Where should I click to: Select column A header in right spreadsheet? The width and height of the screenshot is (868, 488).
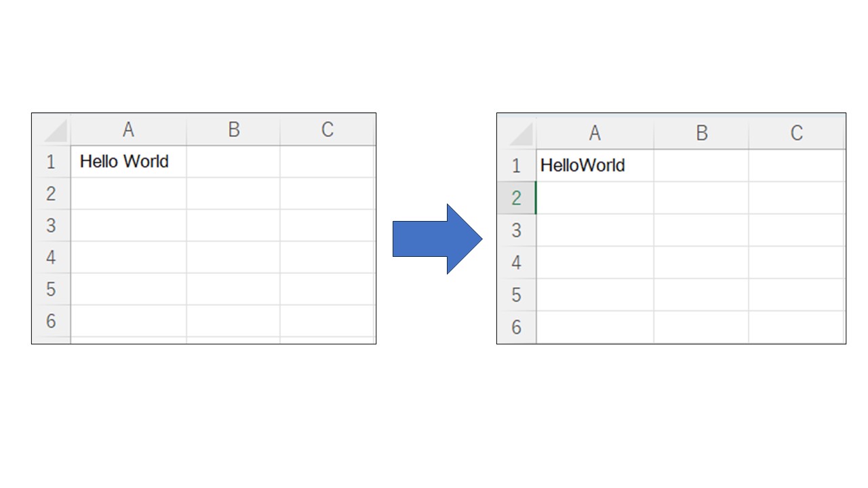pos(595,133)
